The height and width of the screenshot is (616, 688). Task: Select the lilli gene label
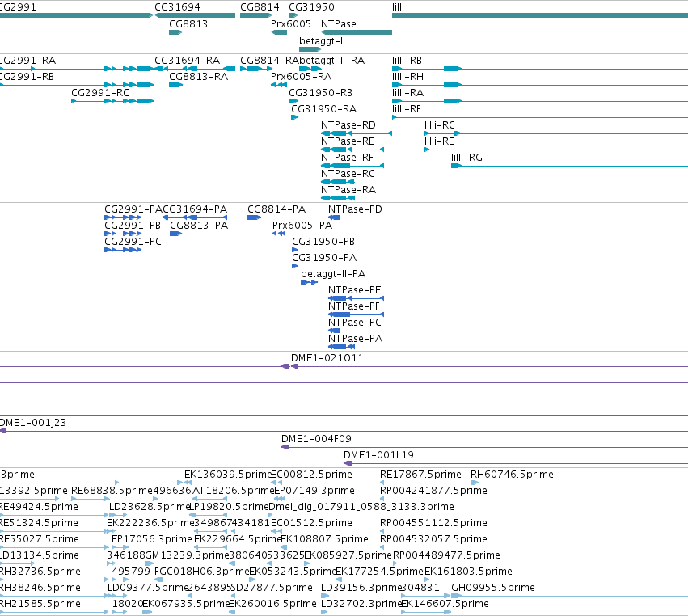click(398, 7)
